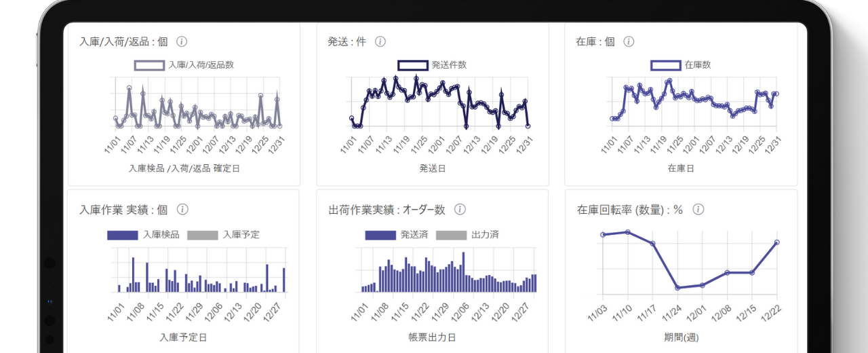
Task: Click 11/10 data point in 在庫回転率 chart
Action: tap(627, 232)
